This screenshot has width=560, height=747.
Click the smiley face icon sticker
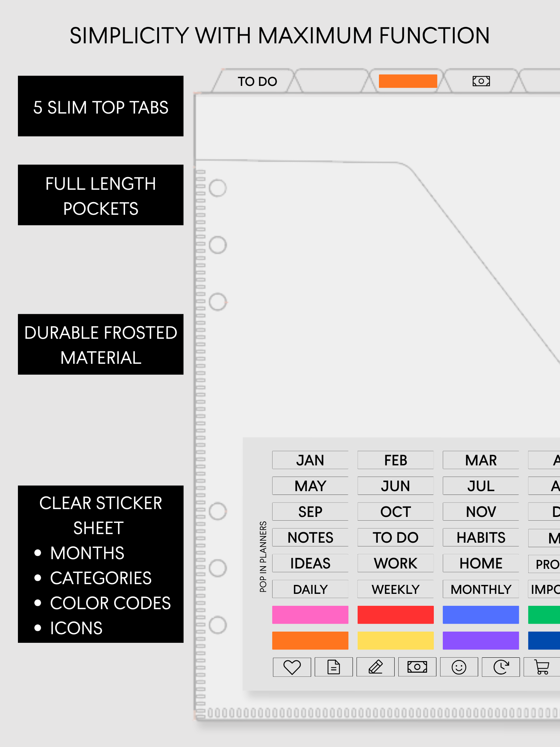pyautogui.click(x=459, y=667)
